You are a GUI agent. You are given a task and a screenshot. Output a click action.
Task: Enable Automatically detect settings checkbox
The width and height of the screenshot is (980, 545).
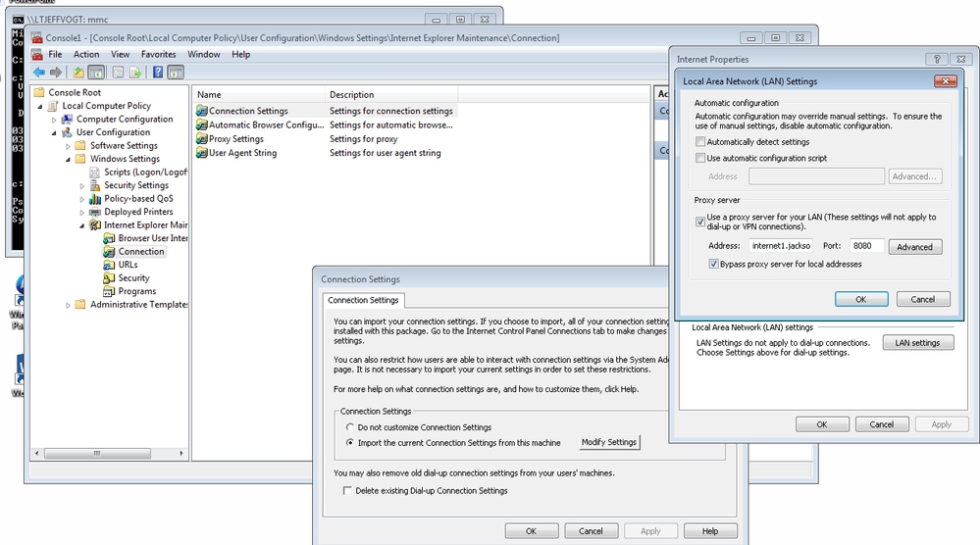pyautogui.click(x=700, y=142)
